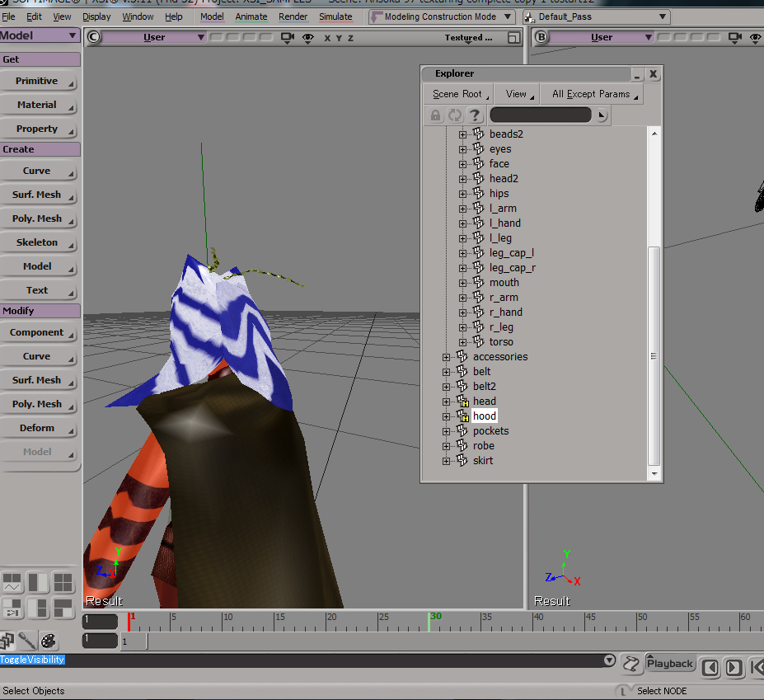764x700 pixels.
Task: Open the Default_Pass dropdown
Action: point(597,17)
